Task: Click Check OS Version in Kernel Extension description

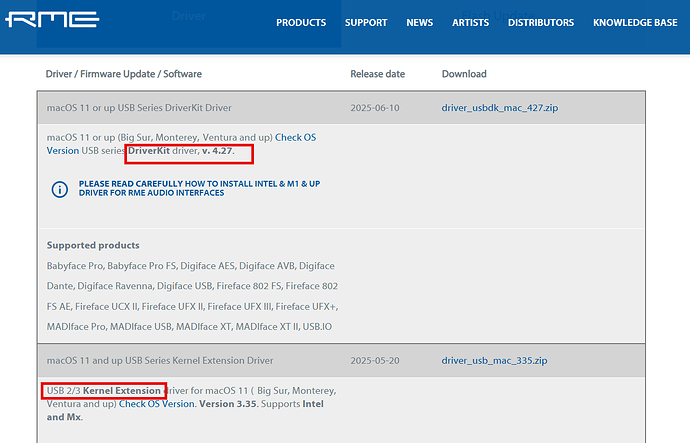Action: click(x=156, y=404)
